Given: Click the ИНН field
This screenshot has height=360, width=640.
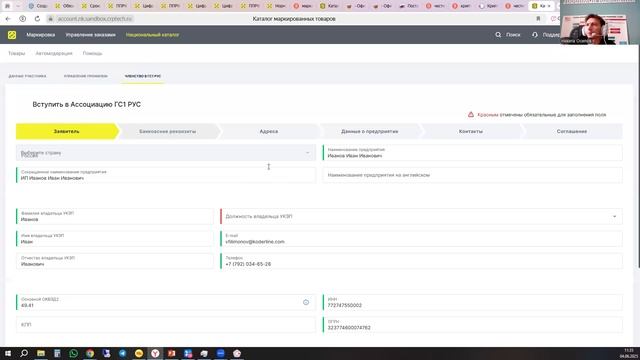Looking at the screenshot, I should point(473,302).
